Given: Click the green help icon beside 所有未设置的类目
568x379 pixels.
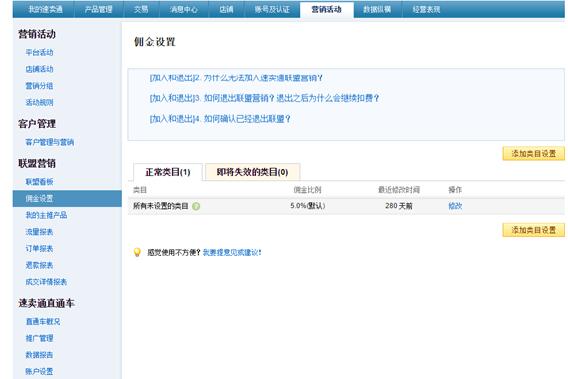Looking at the screenshot, I should [196, 207].
